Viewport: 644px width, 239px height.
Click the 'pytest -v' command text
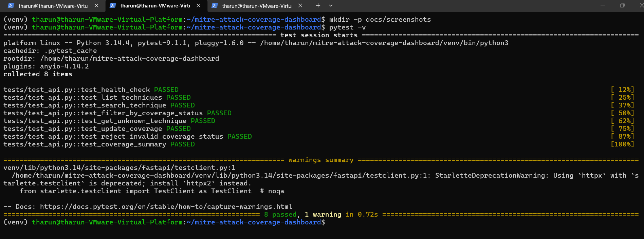[348, 27]
